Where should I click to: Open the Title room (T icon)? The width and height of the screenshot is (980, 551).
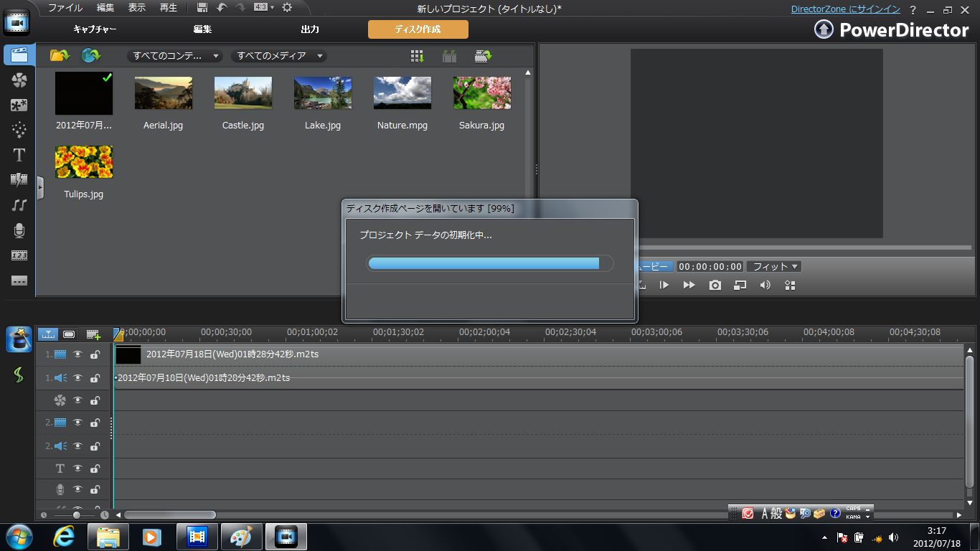tap(19, 155)
